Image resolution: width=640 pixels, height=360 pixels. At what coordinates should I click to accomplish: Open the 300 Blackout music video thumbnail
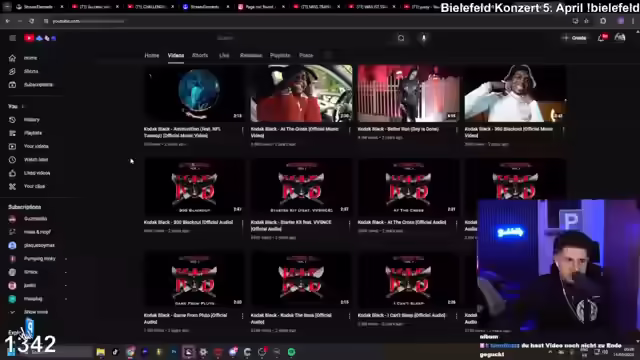(515, 93)
